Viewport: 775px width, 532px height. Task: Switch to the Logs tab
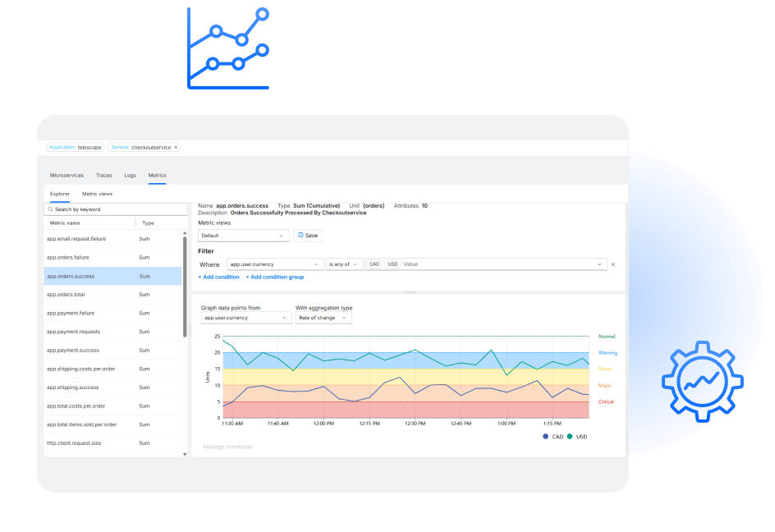click(x=130, y=176)
